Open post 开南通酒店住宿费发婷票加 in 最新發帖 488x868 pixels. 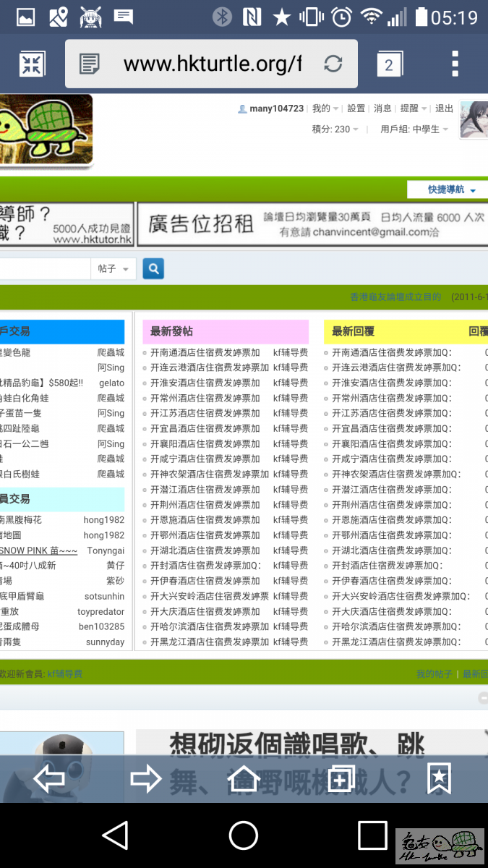pyautogui.click(x=205, y=353)
